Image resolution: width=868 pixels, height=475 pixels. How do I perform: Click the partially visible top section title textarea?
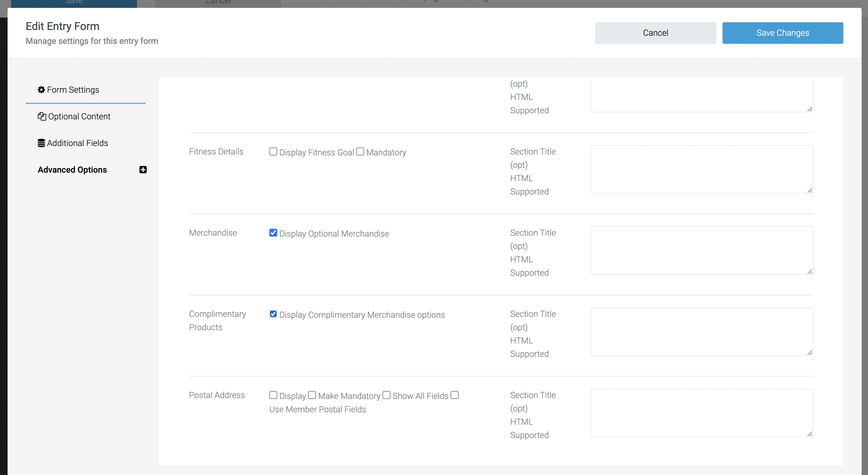point(702,95)
